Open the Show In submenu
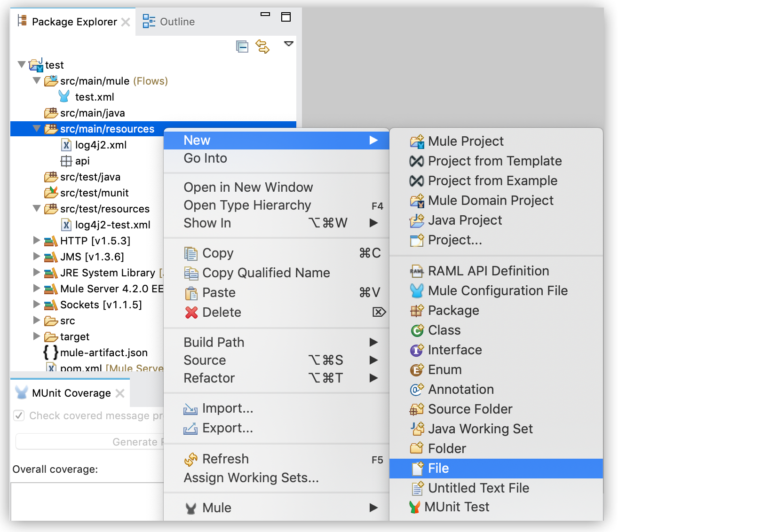The width and height of the screenshot is (761, 532). point(207,223)
